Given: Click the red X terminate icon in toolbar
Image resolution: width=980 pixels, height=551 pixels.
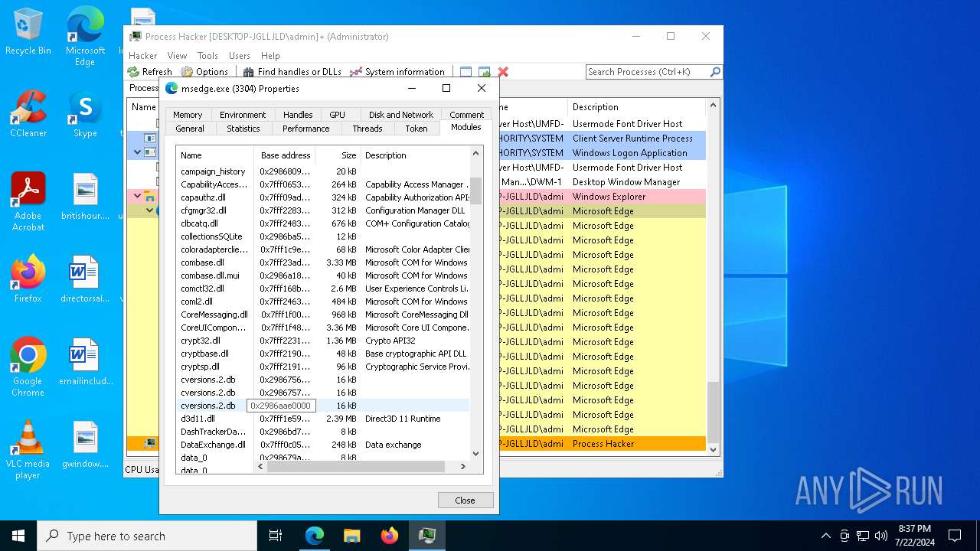Looking at the screenshot, I should point(503,72).
